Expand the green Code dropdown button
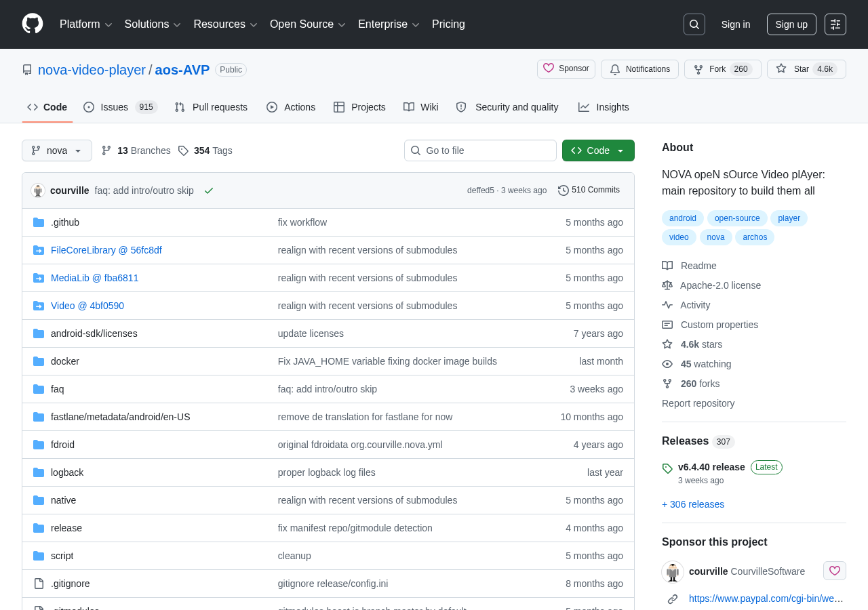The width and height of the screenshot is (868, 610). [598, 150]
